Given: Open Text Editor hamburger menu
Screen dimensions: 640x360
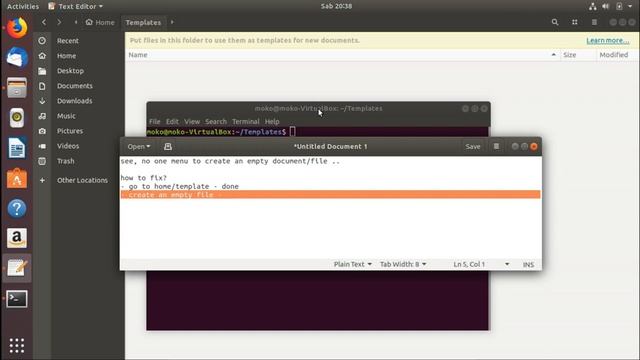Looking at the screenshot, I should pyautogui.click(x=496, y=146).
